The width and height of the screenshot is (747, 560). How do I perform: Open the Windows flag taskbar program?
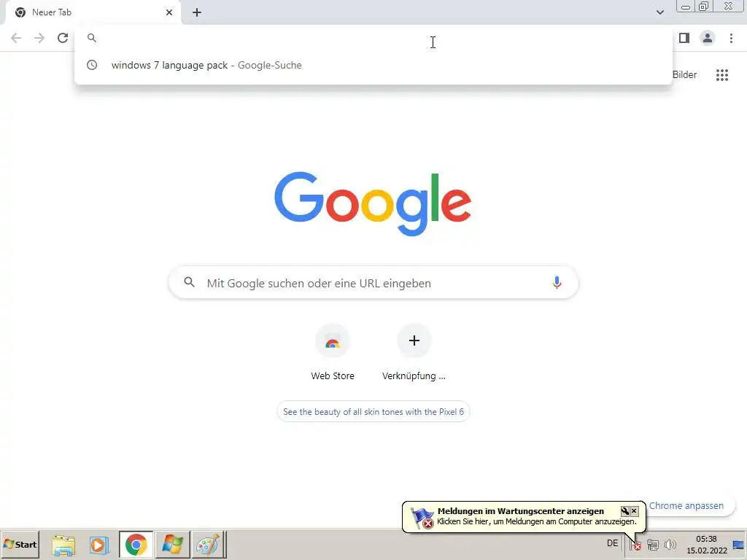coord(172,545)
